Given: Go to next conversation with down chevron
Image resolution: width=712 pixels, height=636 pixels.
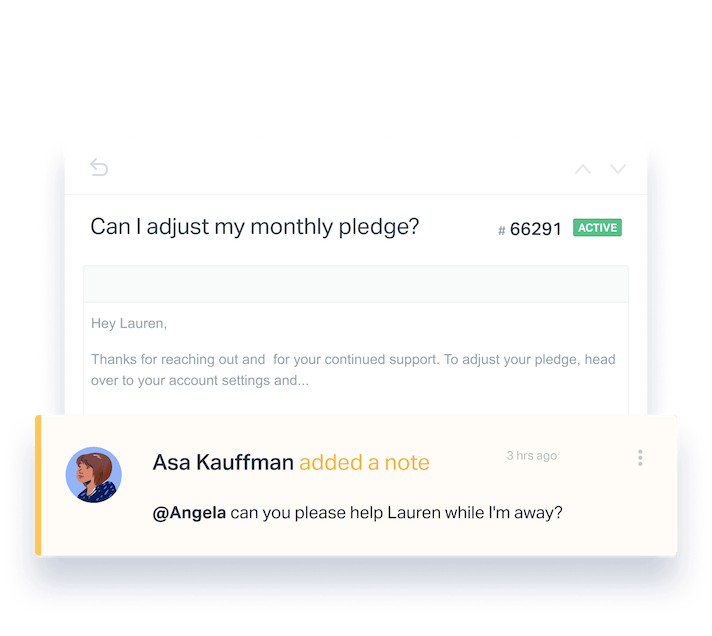Looking at the screenshot, I should 618,169.
